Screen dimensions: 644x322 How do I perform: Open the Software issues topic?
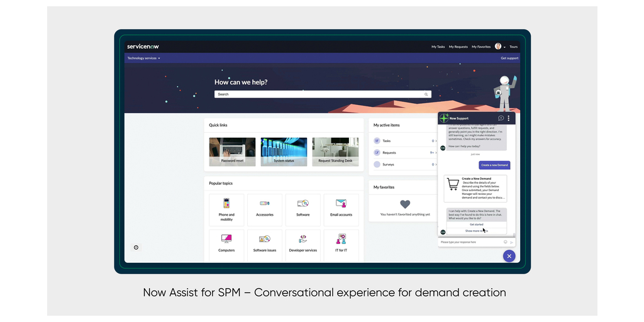point(265,245)
